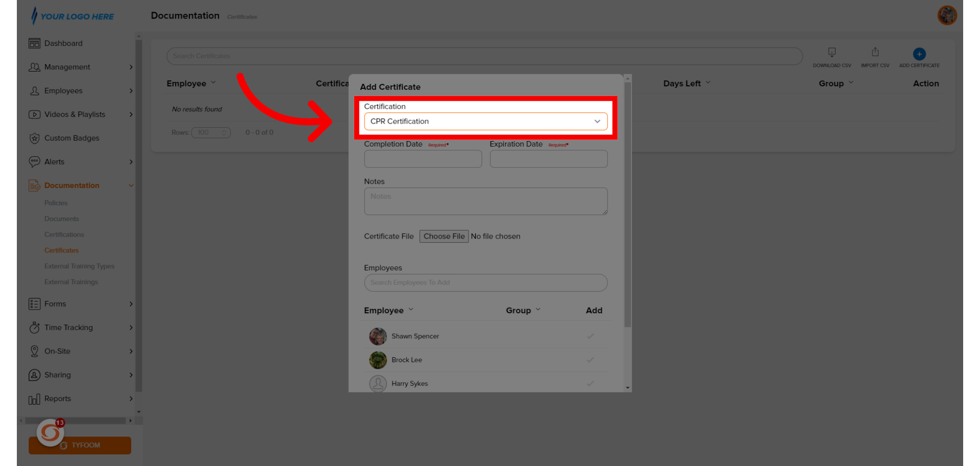The image size is (980, 466).
Task: Open the Certification dropdown showing CPR Certification
Action: (x=485, y=121)
